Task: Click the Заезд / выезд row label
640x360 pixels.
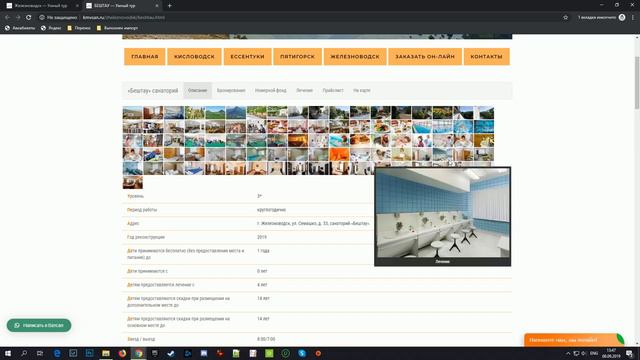Action: tap(141, 339)
